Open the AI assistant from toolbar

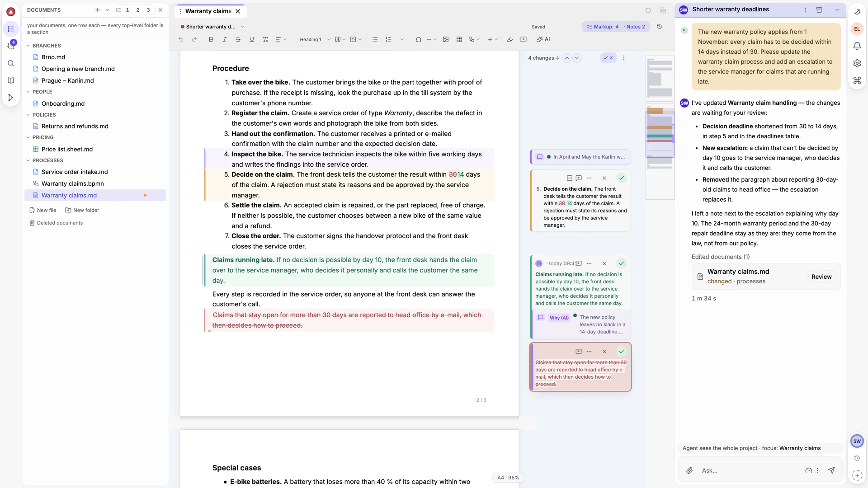[x=543, y=39]
